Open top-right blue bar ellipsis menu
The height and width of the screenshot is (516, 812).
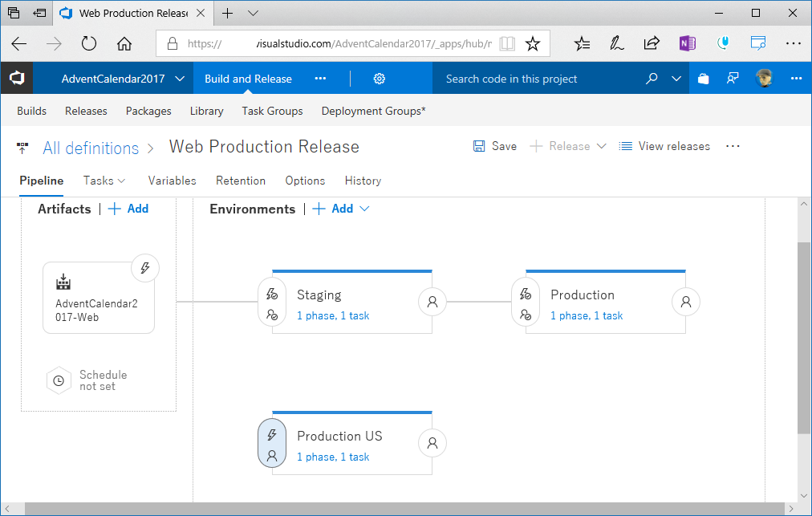point(796,79)
